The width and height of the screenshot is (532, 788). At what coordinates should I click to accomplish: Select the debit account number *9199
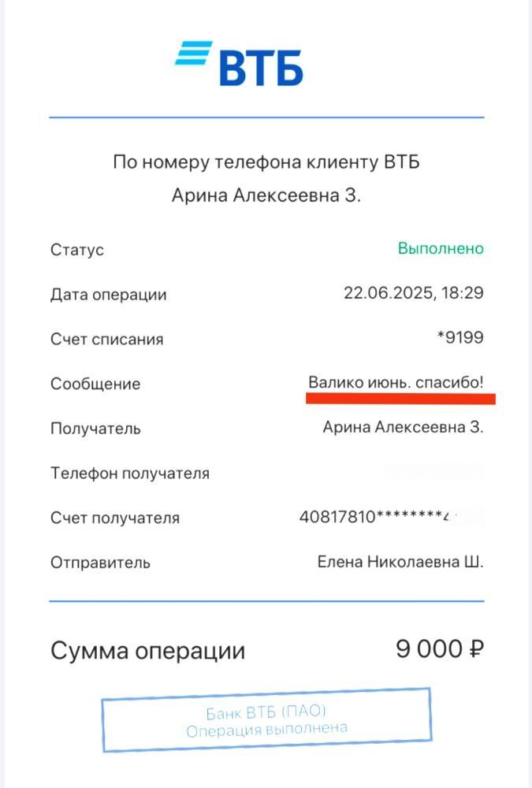460,337
